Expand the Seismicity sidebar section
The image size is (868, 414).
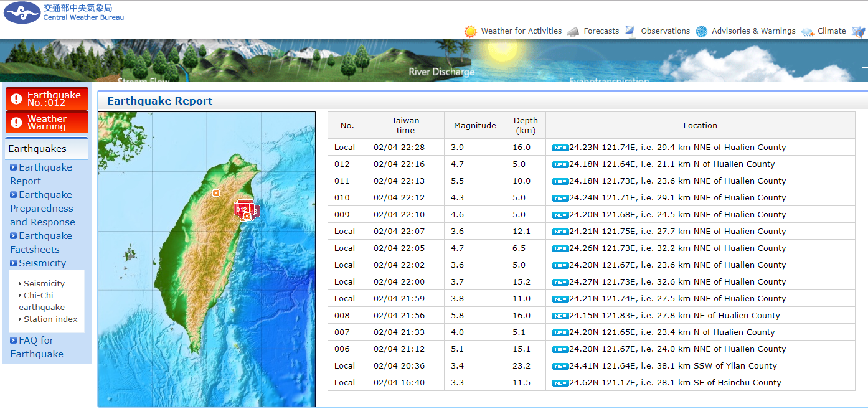coord(42,263)
